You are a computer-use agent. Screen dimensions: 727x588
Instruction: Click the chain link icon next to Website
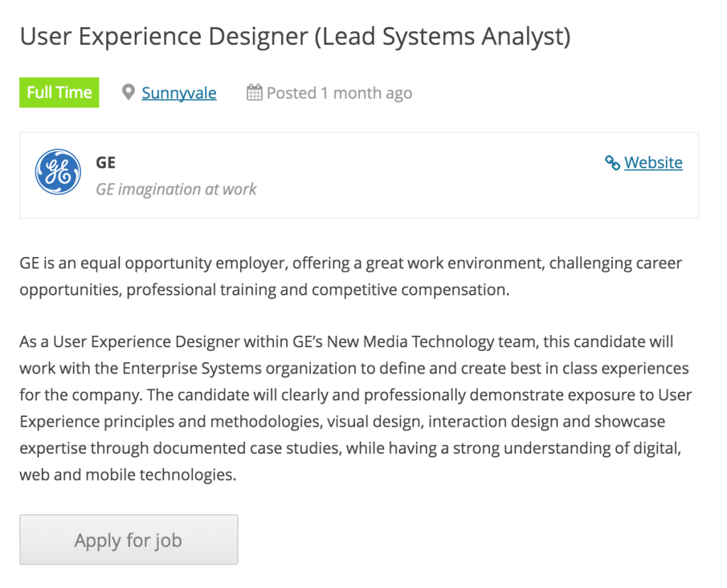click(x=613, y=163)
